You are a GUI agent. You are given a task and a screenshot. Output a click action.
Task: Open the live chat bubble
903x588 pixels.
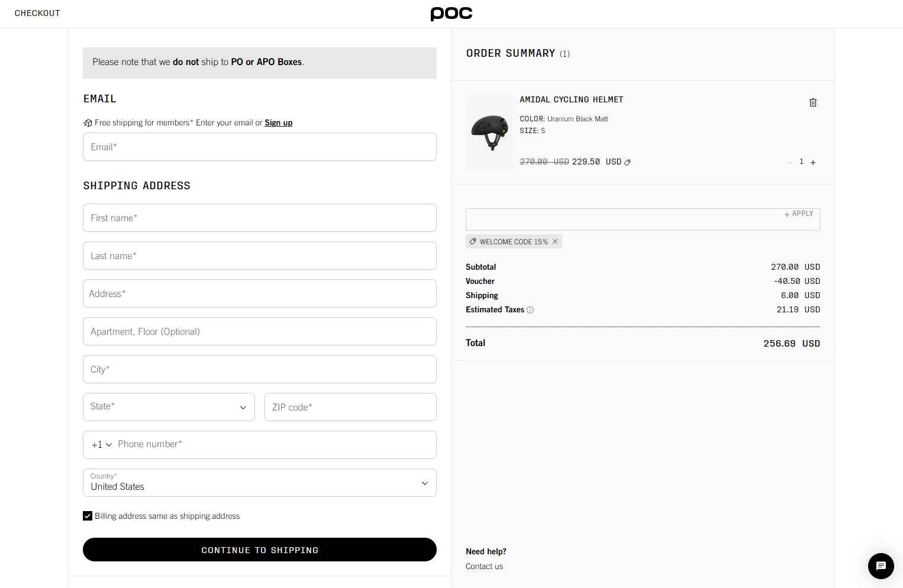881,566
